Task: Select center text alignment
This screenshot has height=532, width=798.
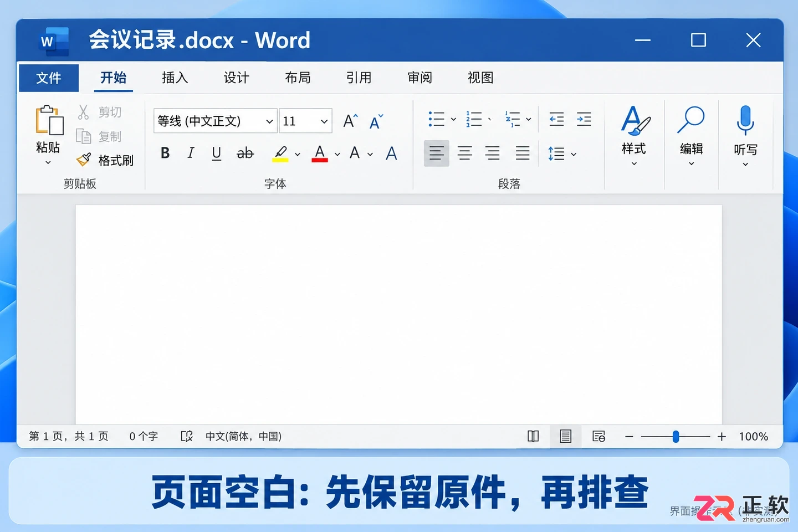Action: pyautogui.click(x=465, y=154)
